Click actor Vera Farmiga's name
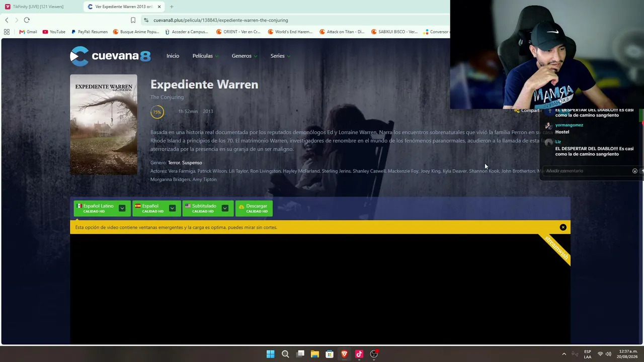The image size is (644, 362). [x=182, y=171]
